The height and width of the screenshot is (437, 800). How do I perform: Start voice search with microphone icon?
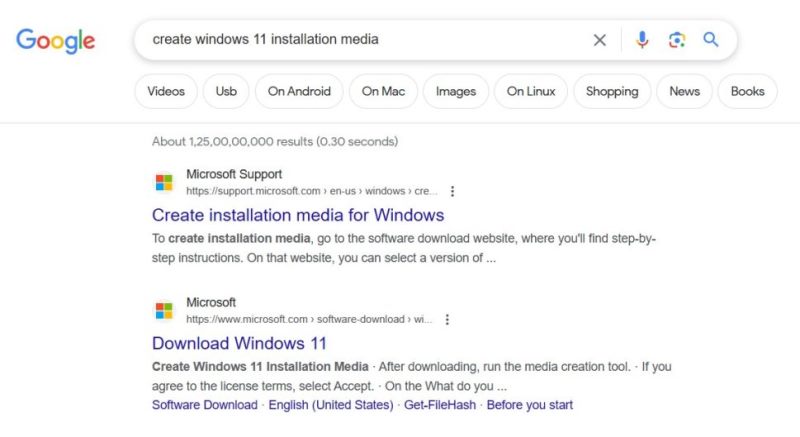[x=642, y=40]
